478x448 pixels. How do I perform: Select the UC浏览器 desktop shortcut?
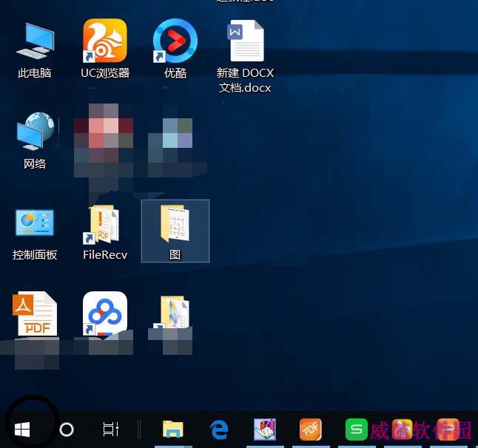coord(105,49)
